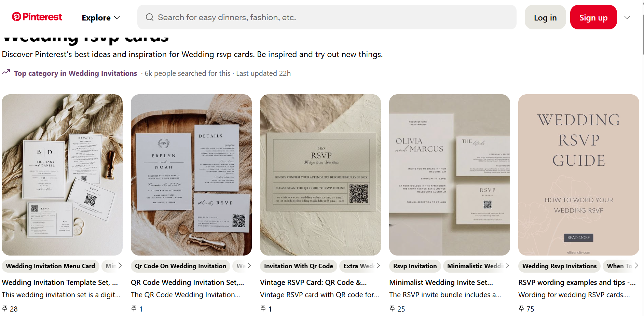
Task: Open the Pinterest home logo
Action: [37, 17]
